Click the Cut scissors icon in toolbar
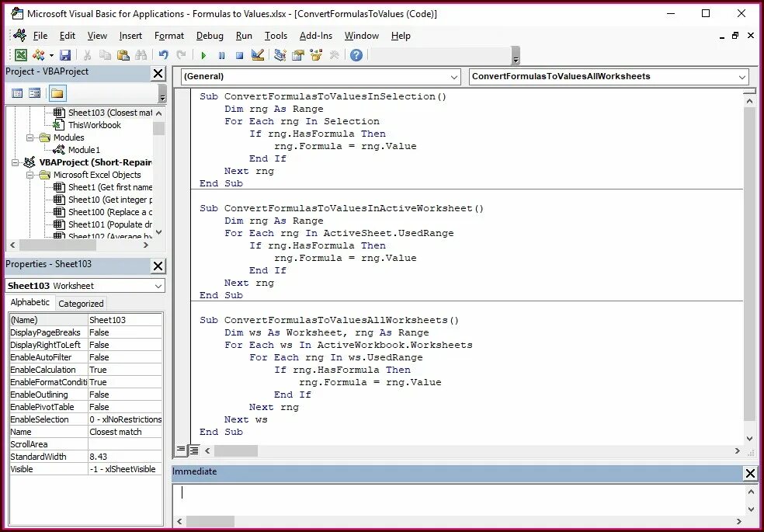This screenshot has height=532, width=764. click(x=87, y=55)
